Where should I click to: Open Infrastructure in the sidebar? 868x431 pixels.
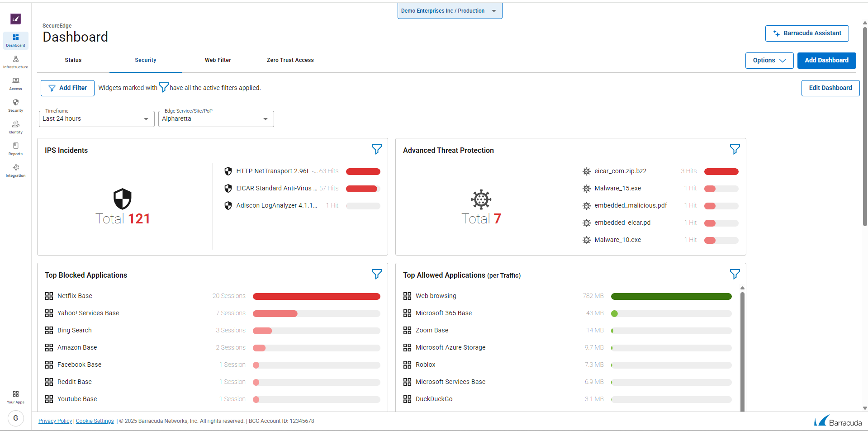coord(15,62)
